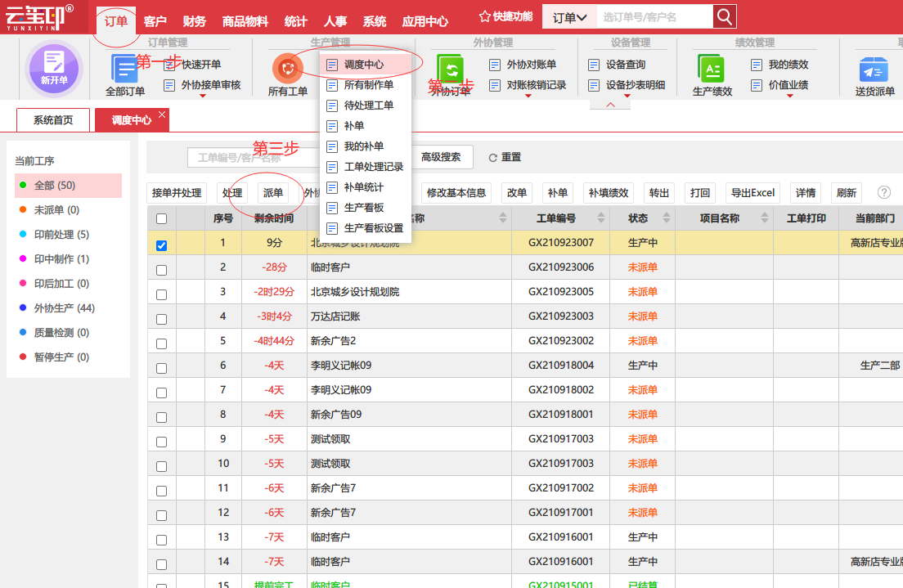Tick the select-all header checkbox
This screenshot has height=588, width=903.
[x=161, y=219]
